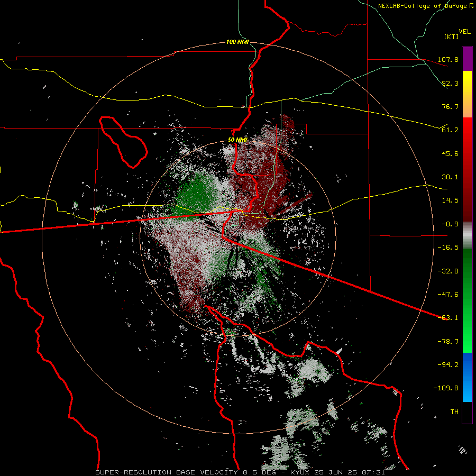
Task: Select the -94.2 velocity scale label
Action: (448, 365)
